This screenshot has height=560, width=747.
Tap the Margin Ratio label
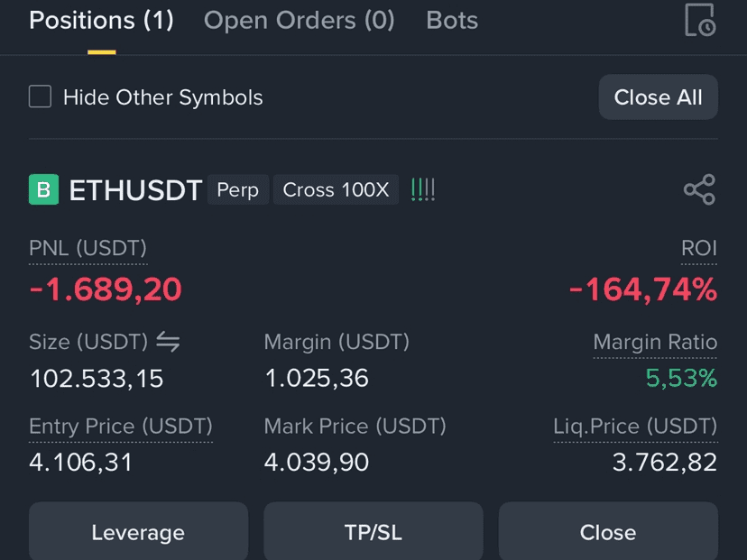pos(655,342)
